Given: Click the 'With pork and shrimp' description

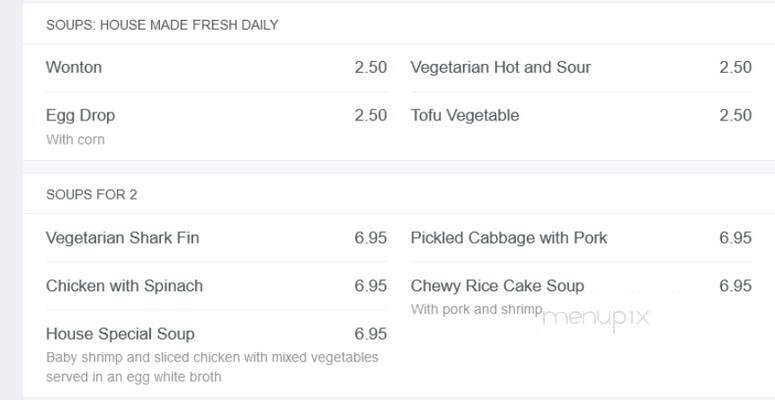Looking at the screenshot, I should click(x=476, y=310).
